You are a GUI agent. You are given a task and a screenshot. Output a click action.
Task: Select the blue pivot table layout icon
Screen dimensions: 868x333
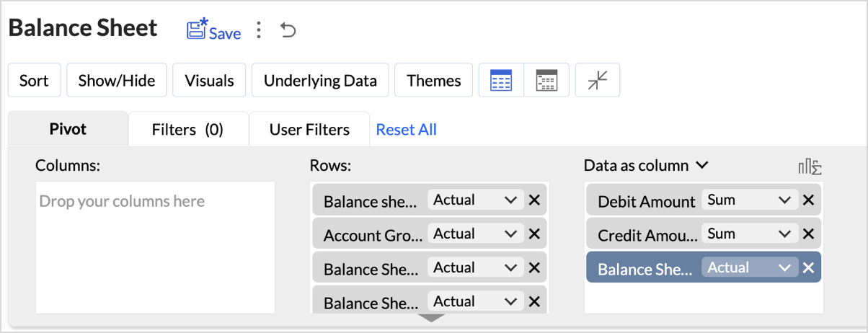(501, 80)
